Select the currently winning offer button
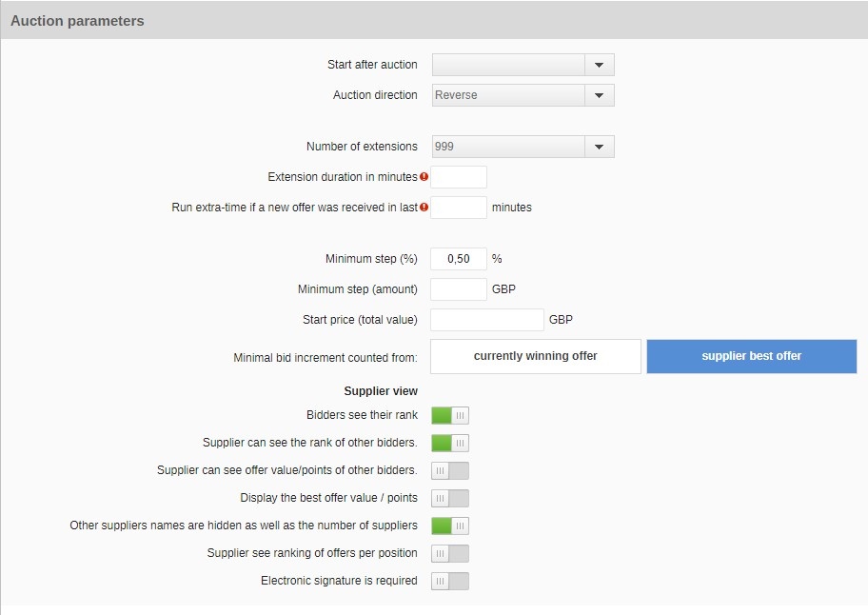This screenshot has width=868, height=615. pyautogui.click(x=535, y=356)
